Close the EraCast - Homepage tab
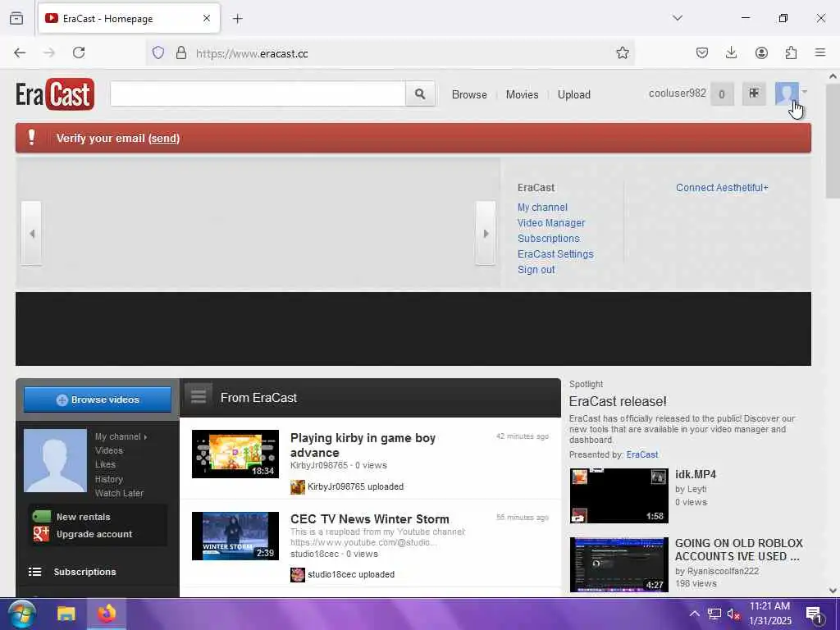The image size is (840, 630). tap(207, 18)
